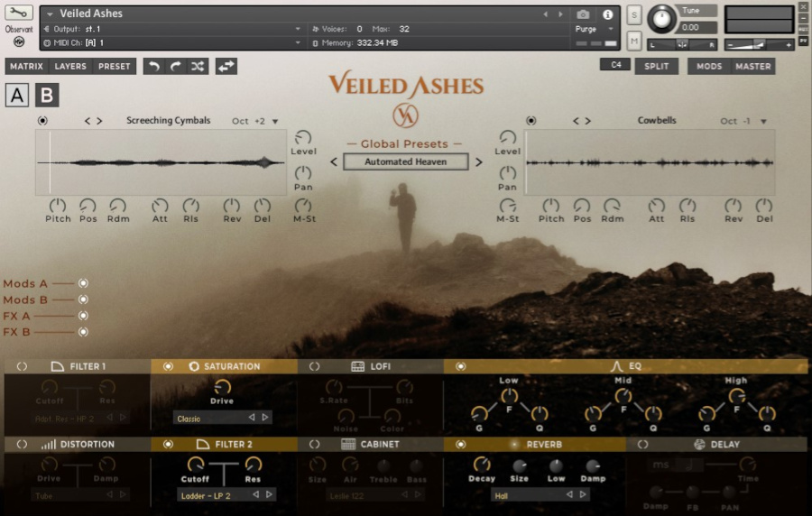Click the EQ curve icon
This screenshot has width=812, height=516.
(616, 366)
